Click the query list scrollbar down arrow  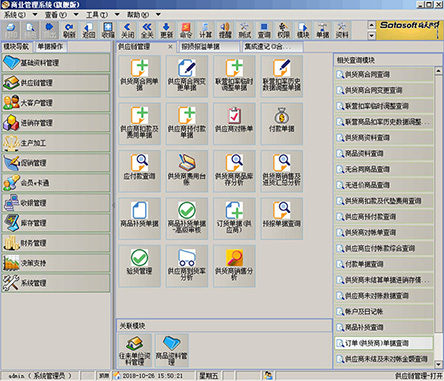(438, 364)
